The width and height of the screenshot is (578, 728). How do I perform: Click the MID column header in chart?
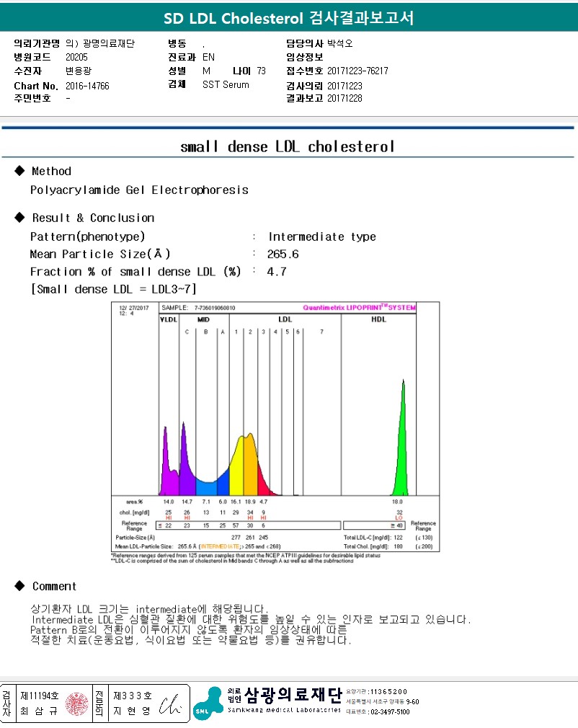(203, 319)
